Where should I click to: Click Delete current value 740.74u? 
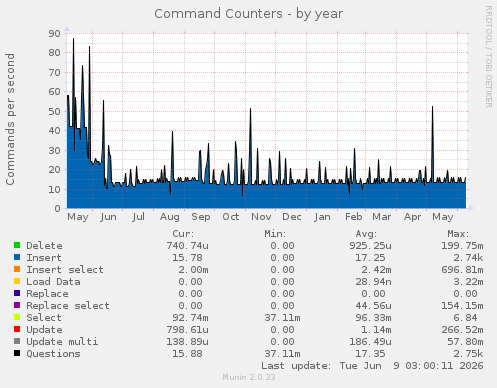188,246
